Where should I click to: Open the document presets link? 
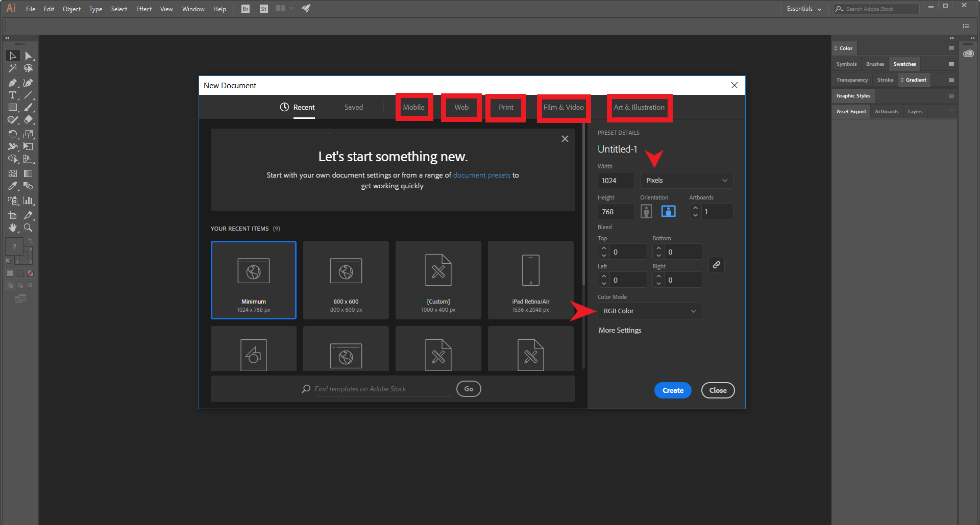pyautogui.click(x=481, y=175)
